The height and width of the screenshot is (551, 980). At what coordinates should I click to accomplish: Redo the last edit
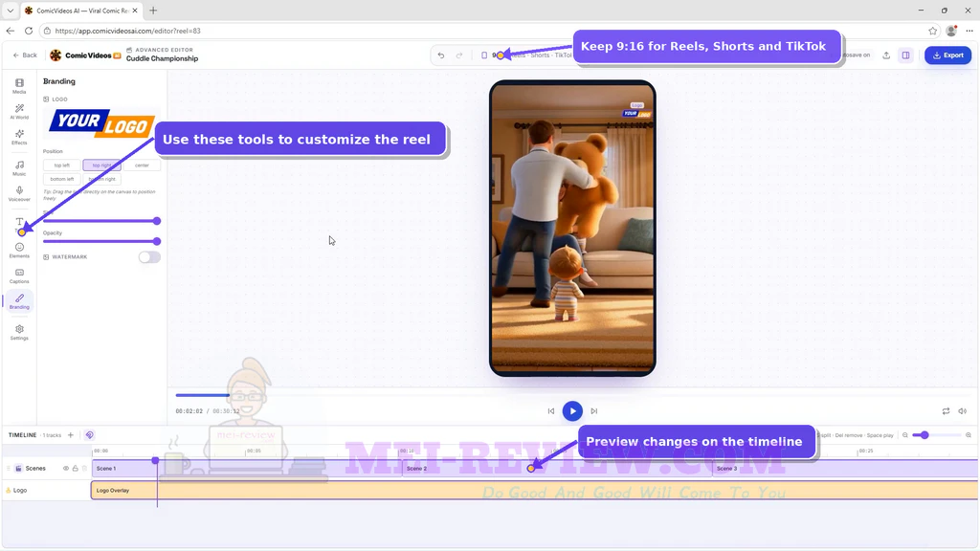click(x=459, y=55)
